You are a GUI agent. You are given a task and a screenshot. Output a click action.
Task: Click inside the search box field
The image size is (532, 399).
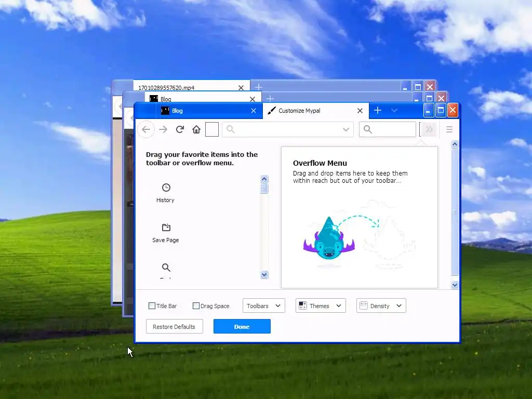click(388, 129)
